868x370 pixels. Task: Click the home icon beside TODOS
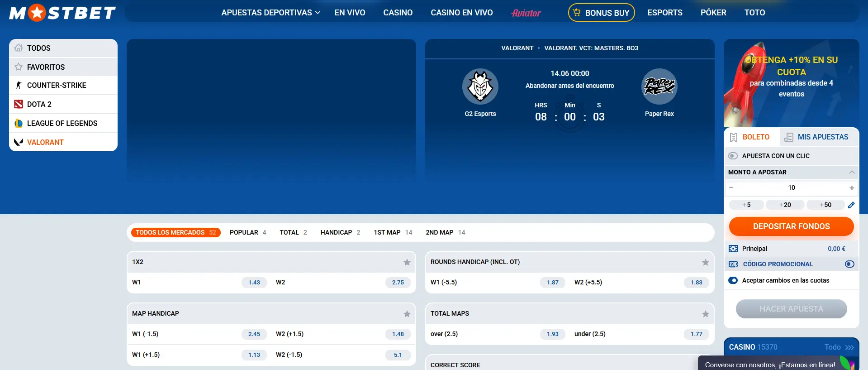tap(19, 48)
